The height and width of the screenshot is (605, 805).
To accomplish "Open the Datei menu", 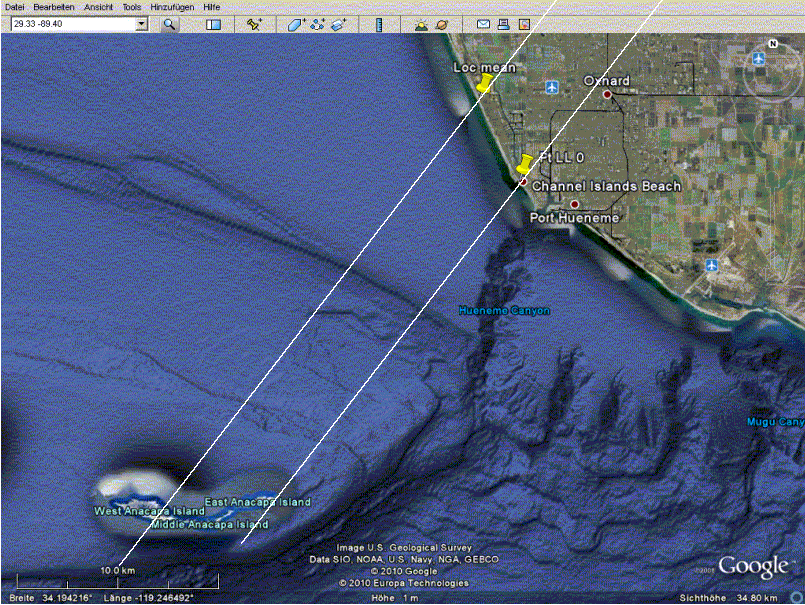I will click(14, 7).
